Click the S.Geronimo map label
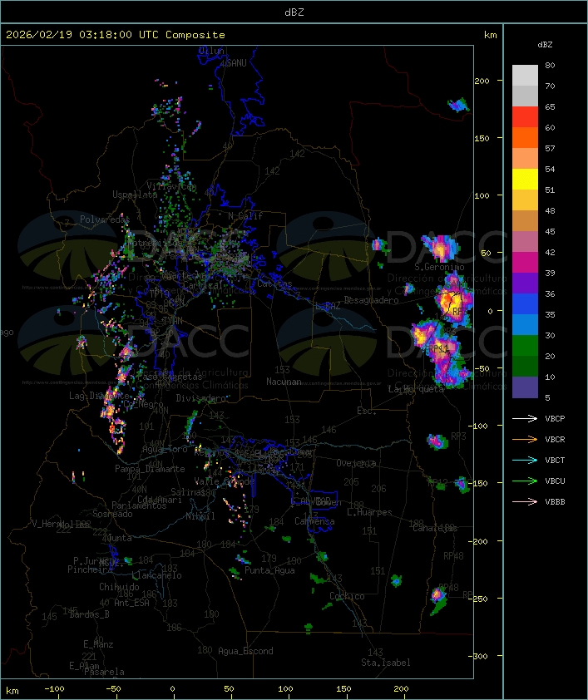This screenshot has height=700, width=588. point(439,267)
